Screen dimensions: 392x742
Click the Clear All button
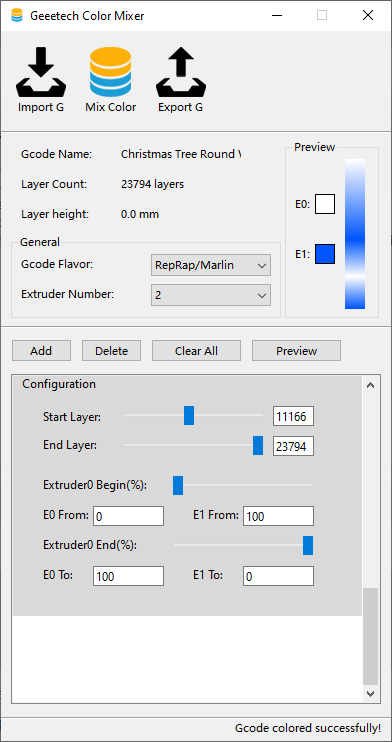coord(196,351)
